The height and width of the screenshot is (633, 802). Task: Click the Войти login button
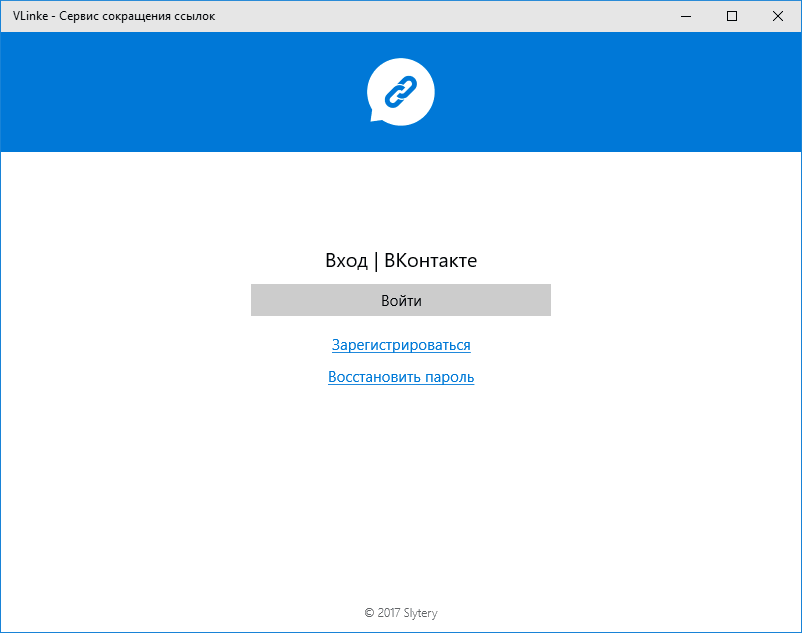tap(400, 300)
